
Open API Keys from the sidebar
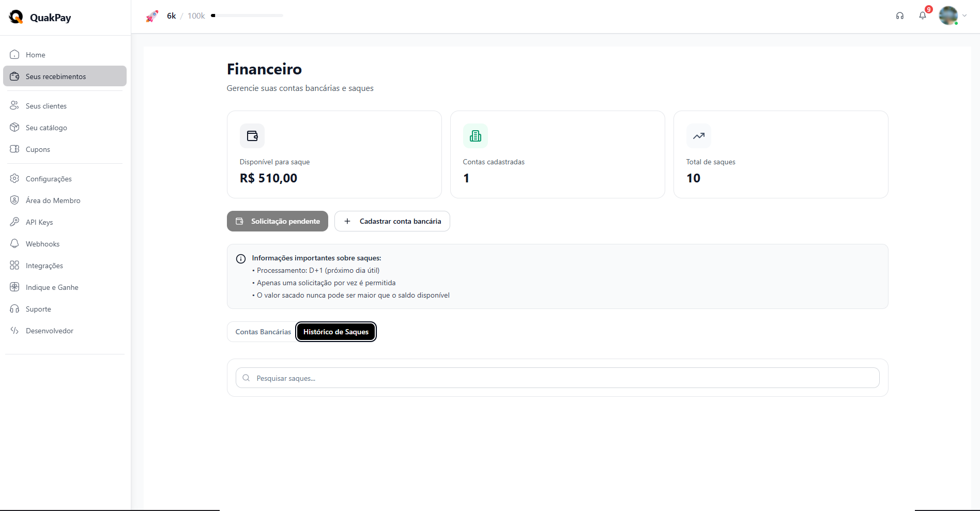pos(39,222)
